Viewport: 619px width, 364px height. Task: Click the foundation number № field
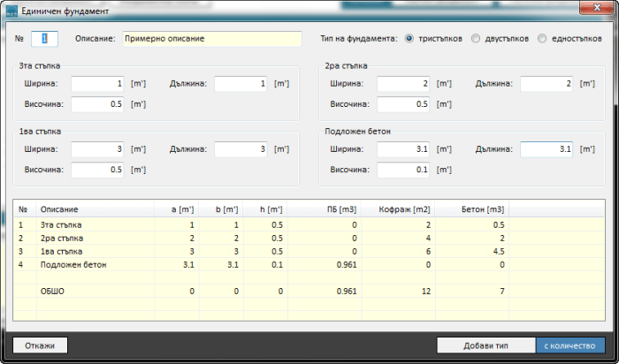coord(45,39)
